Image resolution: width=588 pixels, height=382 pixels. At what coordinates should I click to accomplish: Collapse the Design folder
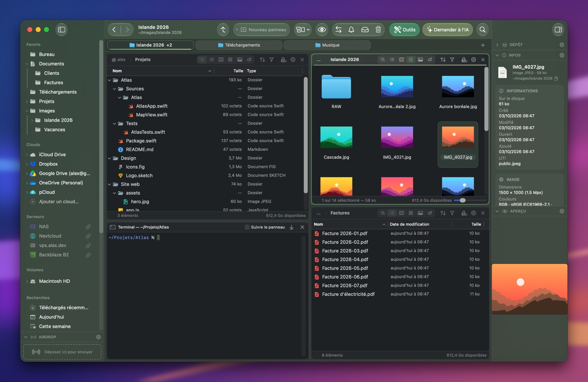point(110,158)
